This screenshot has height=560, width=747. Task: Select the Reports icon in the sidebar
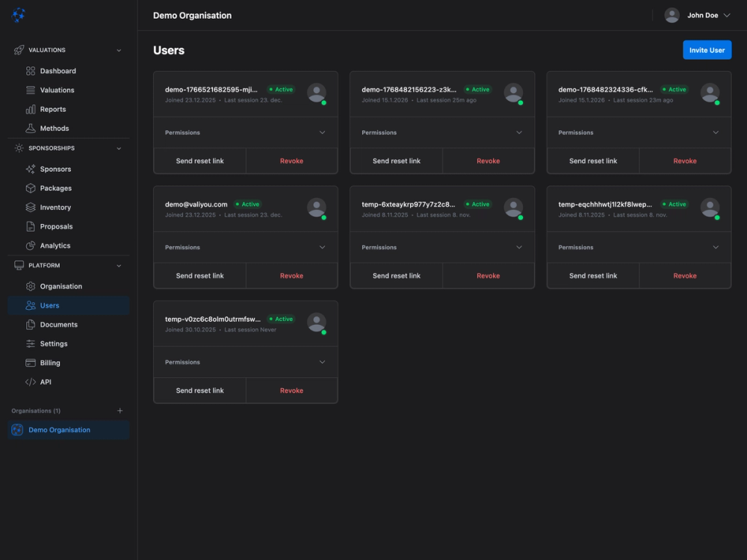[x=29, y=109]
